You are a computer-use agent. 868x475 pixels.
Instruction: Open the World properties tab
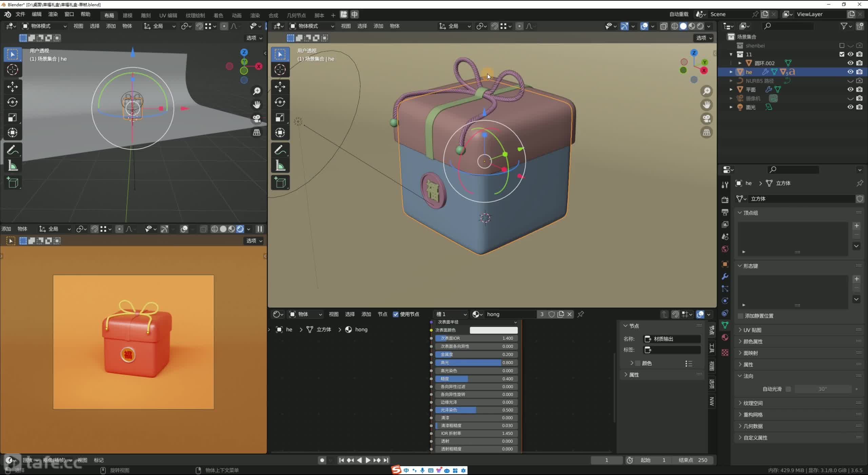[x=725, y=249]
